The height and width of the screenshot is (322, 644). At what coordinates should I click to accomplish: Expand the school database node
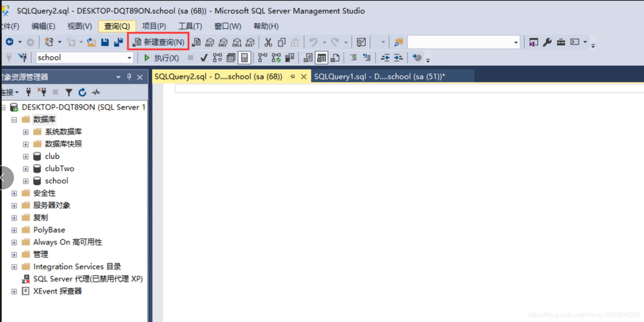click(x=26, y=181)
